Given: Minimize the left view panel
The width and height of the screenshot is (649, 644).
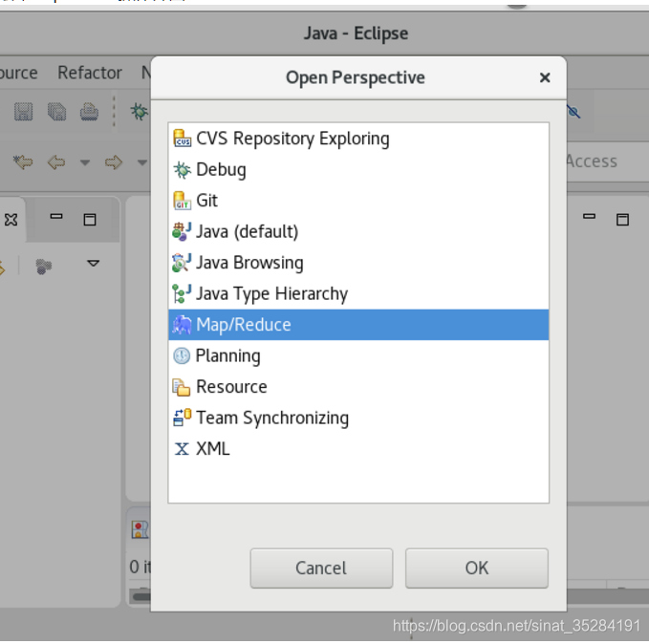Looking at the screenshot, I should (56, 216).
